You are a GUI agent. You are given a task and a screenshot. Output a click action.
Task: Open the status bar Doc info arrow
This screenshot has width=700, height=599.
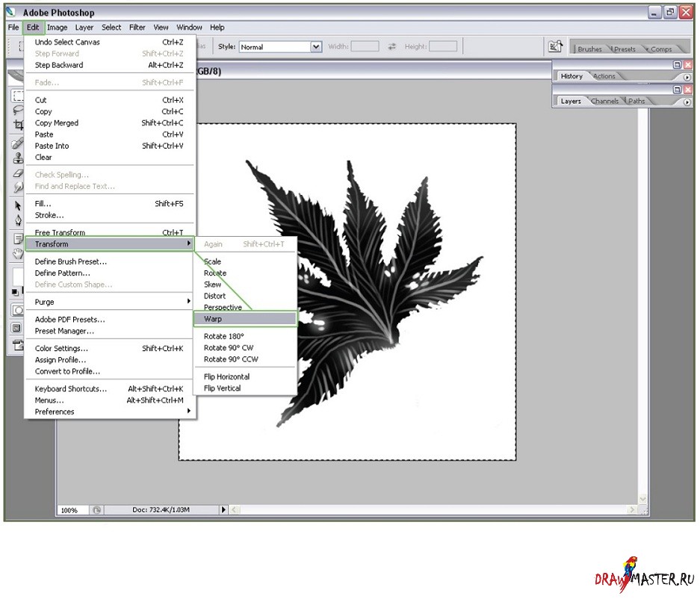(x=223, y=509)
